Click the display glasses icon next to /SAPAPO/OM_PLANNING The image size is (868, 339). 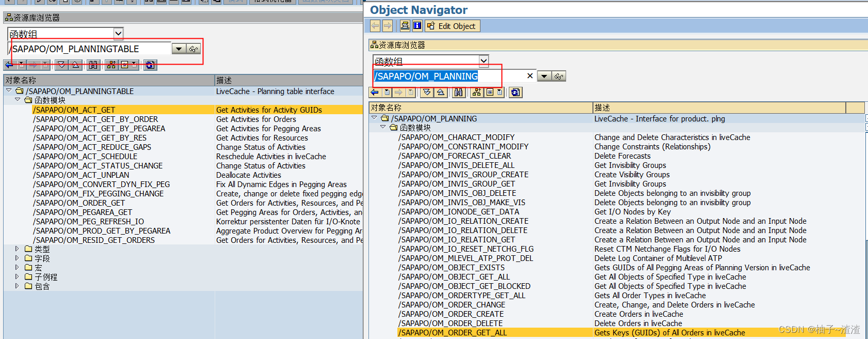559,76
